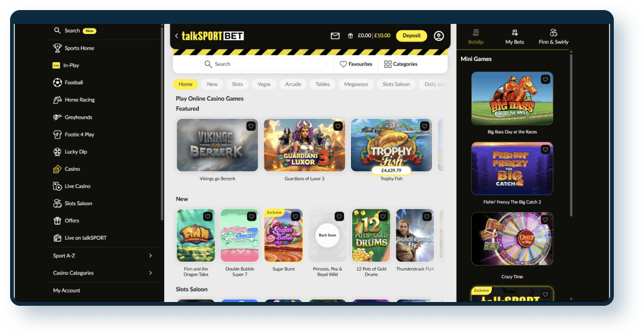This screenshot has width=644, height=336.
Task: Launch Trophy Fish game thumbnail
Action: (x=391, y=145)
